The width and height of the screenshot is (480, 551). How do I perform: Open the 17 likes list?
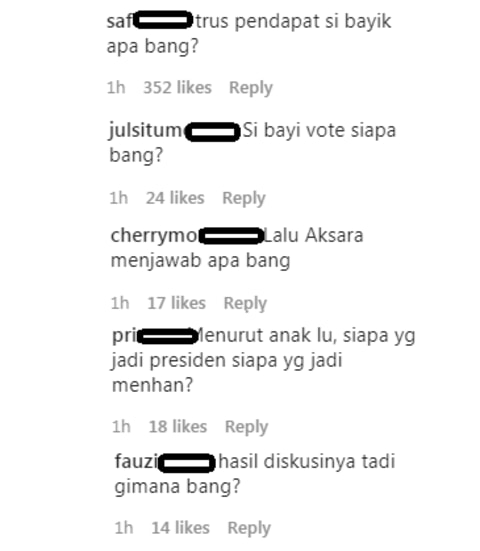point(176,303)
